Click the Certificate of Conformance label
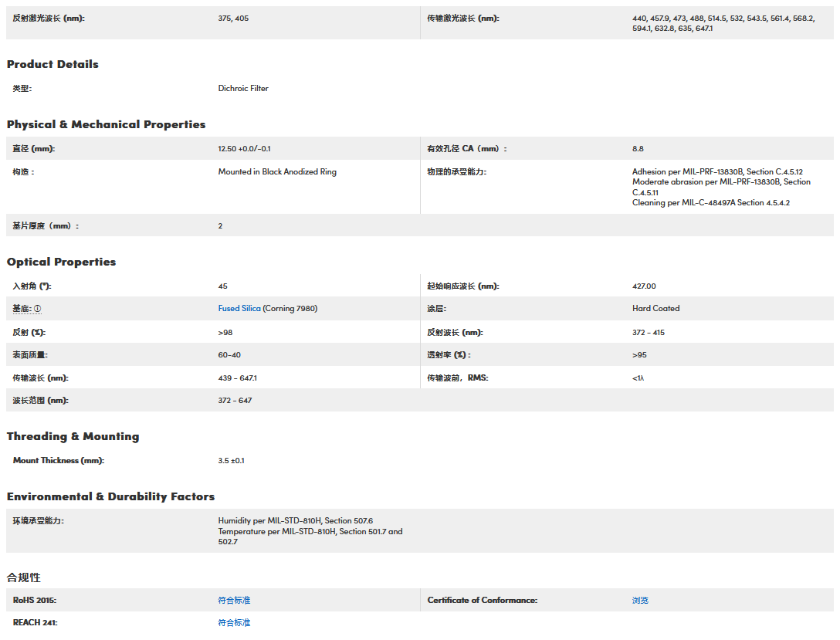This screenshot has height=640, width=840. [482, 601]
